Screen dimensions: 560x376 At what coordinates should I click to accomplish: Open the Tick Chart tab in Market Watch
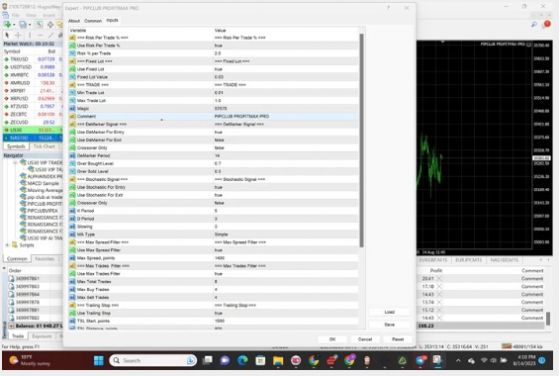click(x=44, y=146)
